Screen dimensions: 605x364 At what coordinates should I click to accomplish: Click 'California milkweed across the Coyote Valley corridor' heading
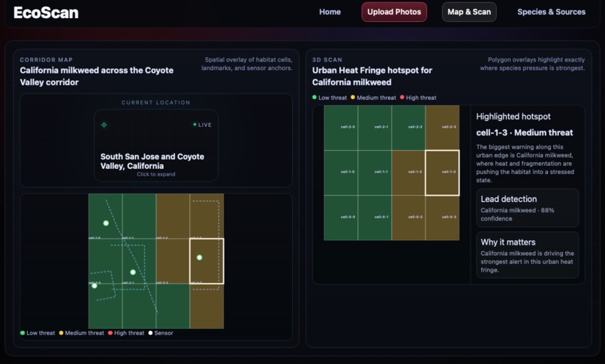[97, 76]
